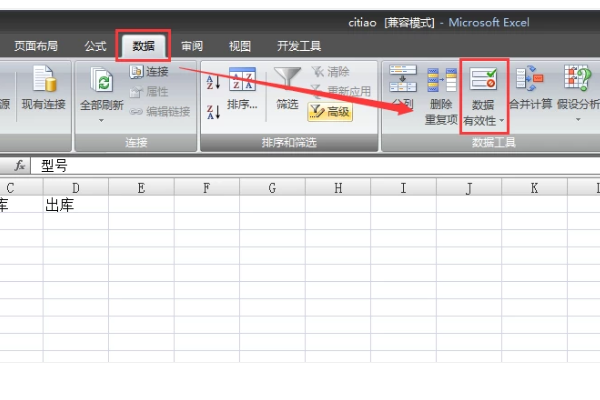Open the 审阅 tab

point(192,46)
